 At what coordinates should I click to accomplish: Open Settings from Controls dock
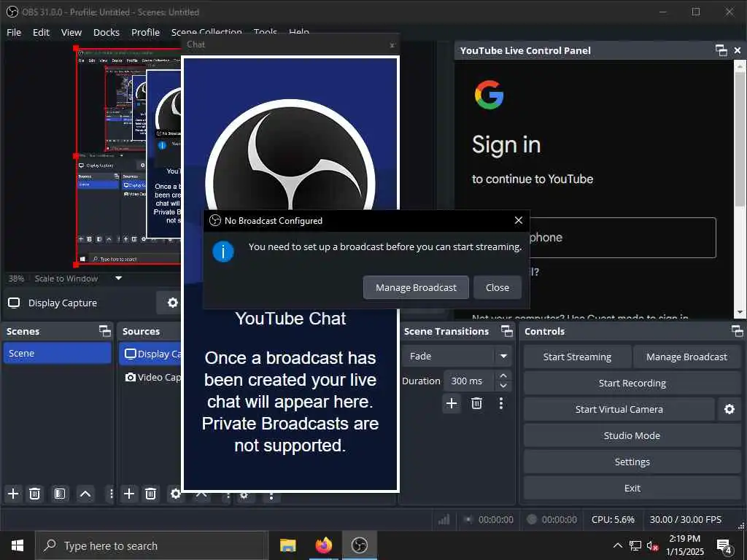tap(632, 462)
